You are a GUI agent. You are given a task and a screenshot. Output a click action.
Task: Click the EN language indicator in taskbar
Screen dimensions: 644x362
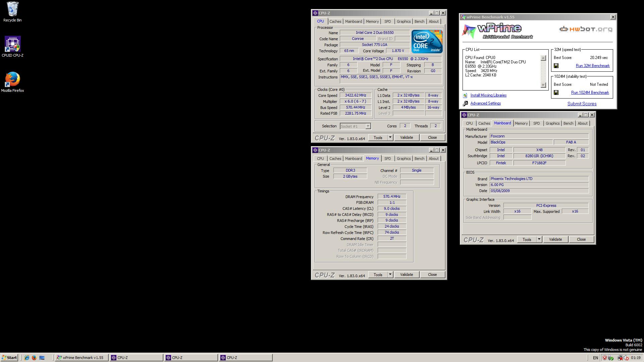coord(595,358)
